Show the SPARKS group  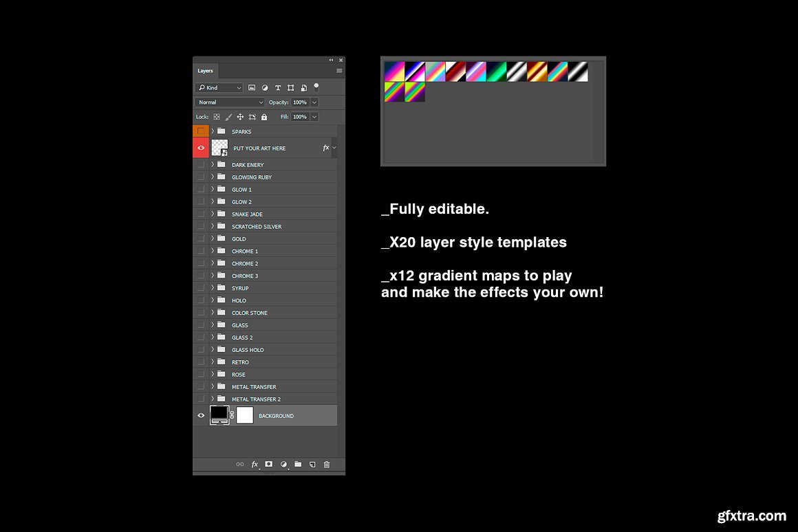pos(201,131)
